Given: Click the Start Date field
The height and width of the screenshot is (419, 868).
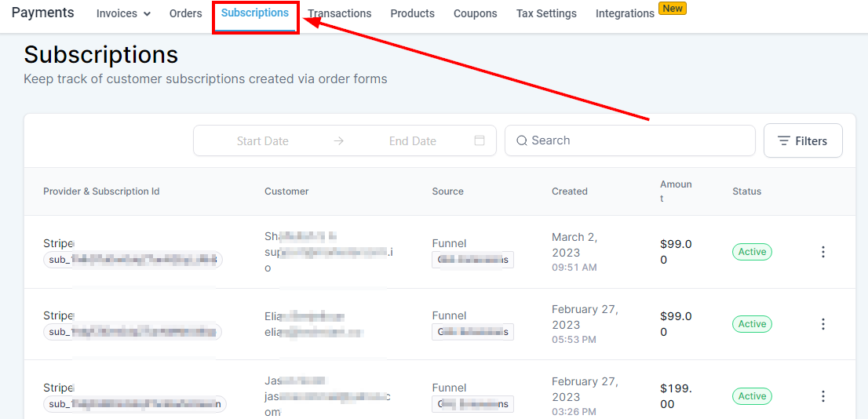Looking at the screenshot, I should coord(262,141).
